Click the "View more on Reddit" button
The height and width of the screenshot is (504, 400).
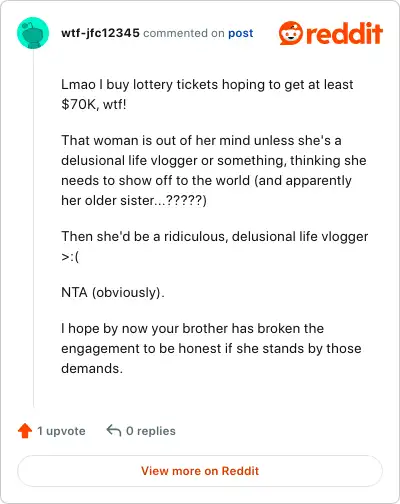(200, 471)
